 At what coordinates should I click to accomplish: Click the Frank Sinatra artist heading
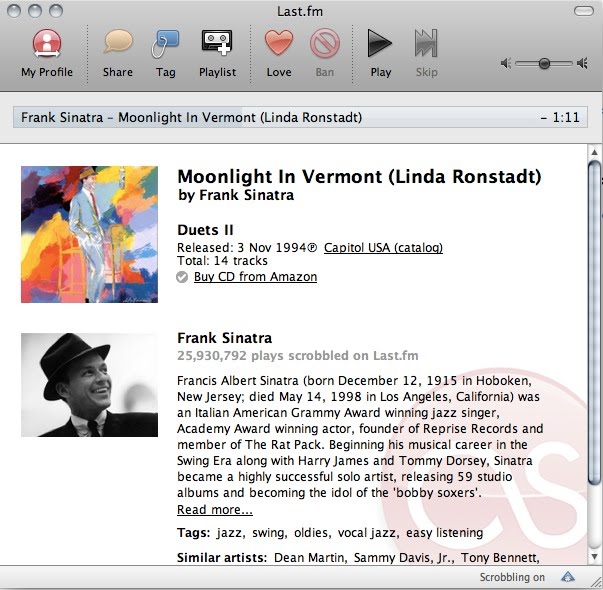point(225,338)
